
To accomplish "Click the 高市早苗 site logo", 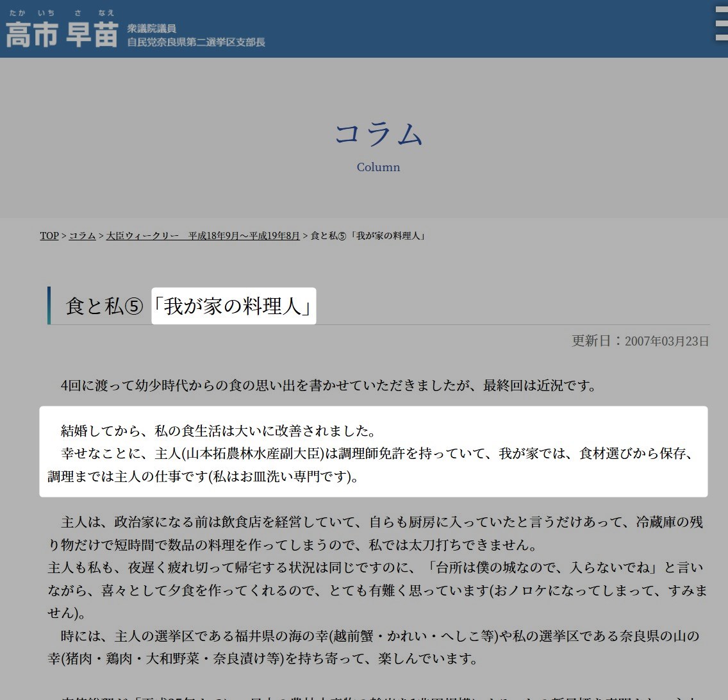I will [x=62, y=29].
